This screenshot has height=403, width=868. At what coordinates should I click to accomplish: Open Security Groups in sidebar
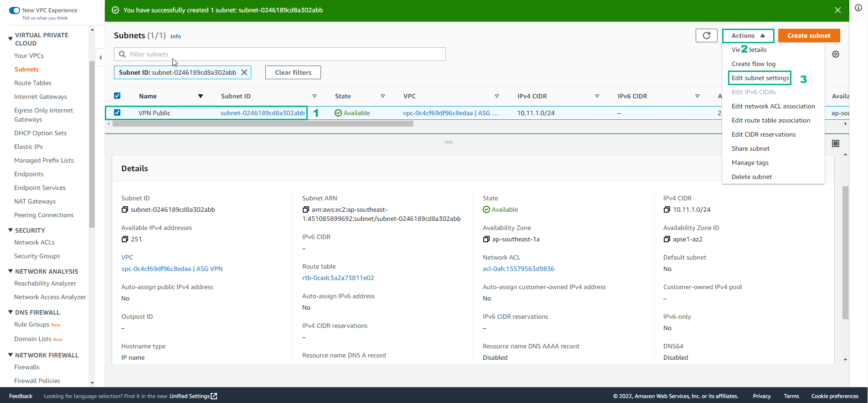pos(37,256)
